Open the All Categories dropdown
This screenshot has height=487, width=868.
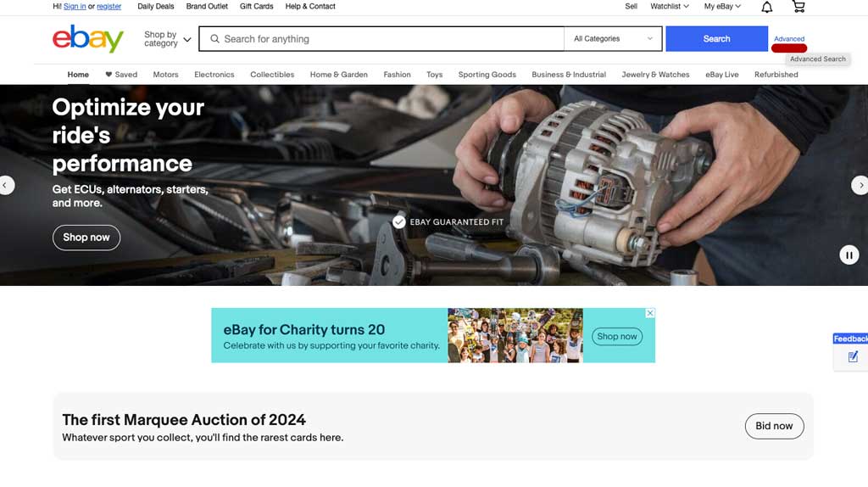(x=613, y=39)
